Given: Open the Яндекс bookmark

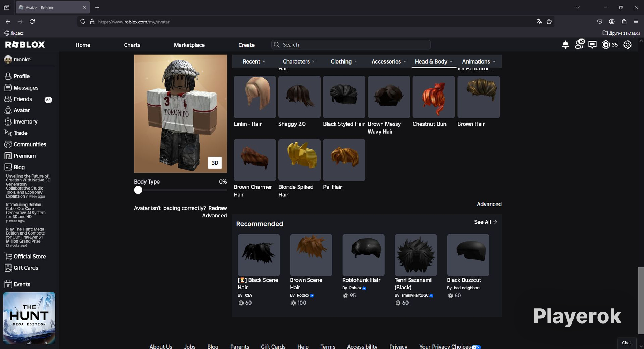Looking at the screenshot, I should (14, 33).
